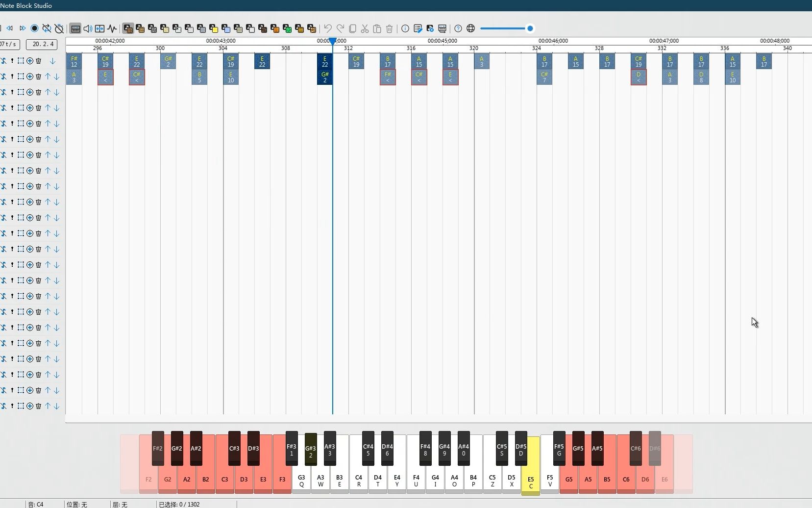812x508 pixels.
Task: Fast-forward the song with the forward button
Action: [x=23, y=28]
